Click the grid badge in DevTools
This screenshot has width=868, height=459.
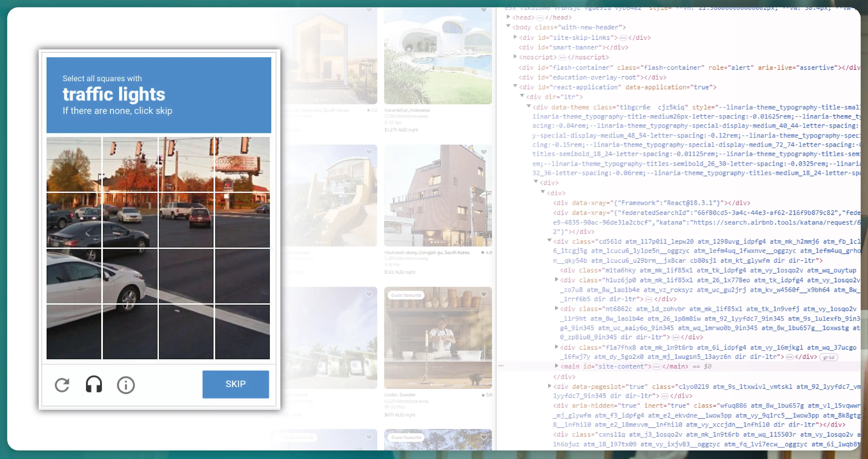828,357
